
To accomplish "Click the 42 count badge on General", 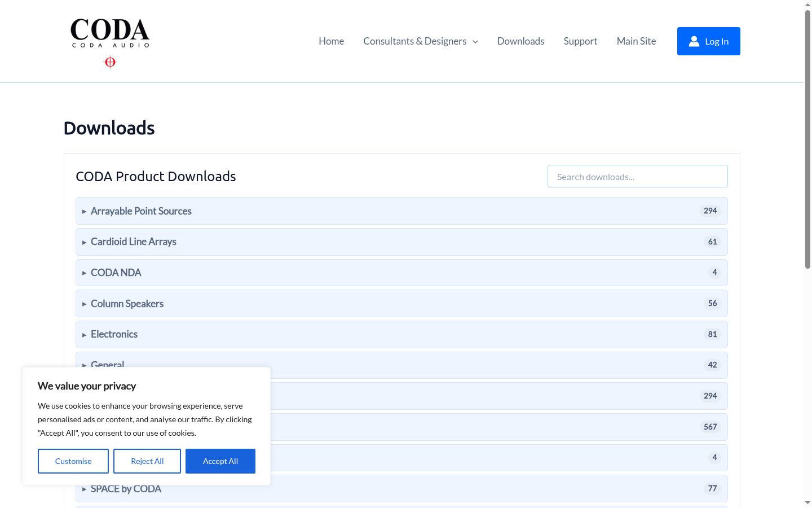I will [x=712, y=365].
